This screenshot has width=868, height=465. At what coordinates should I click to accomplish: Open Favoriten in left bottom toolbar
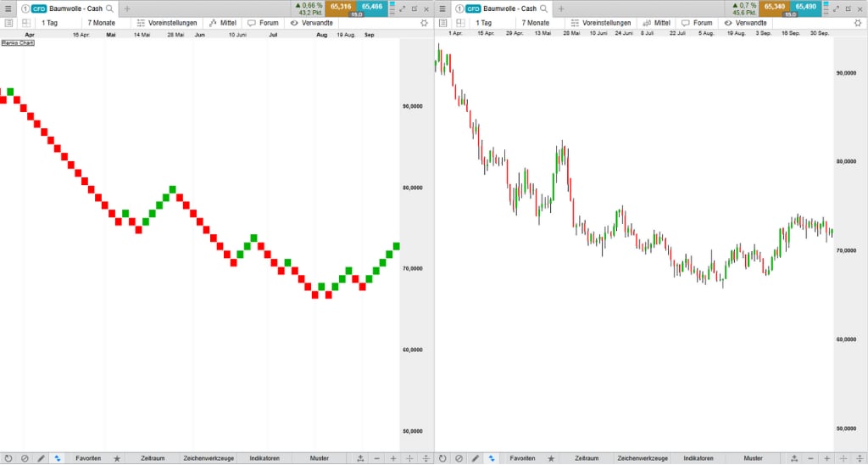pos(88,458)
